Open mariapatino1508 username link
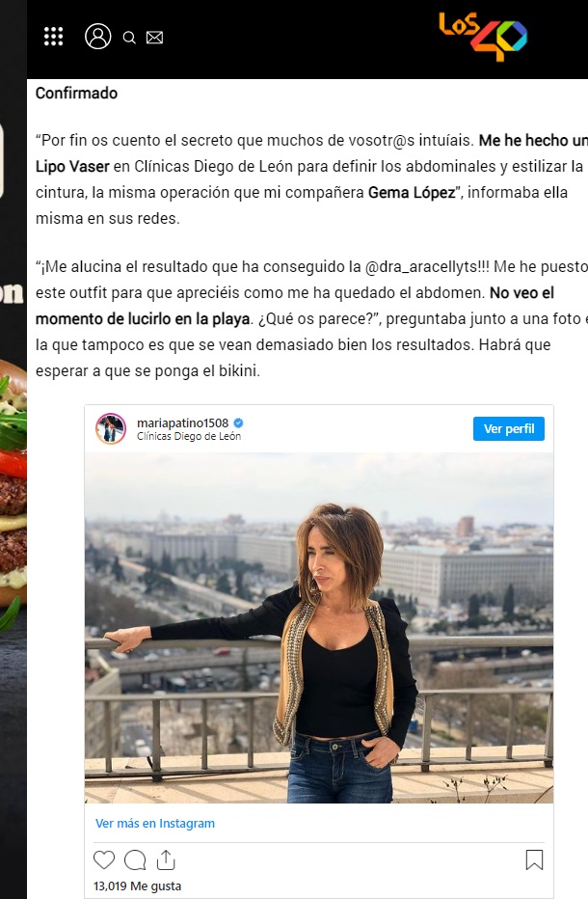This screenshot has height=899, width=588. (x=182, y=423)
